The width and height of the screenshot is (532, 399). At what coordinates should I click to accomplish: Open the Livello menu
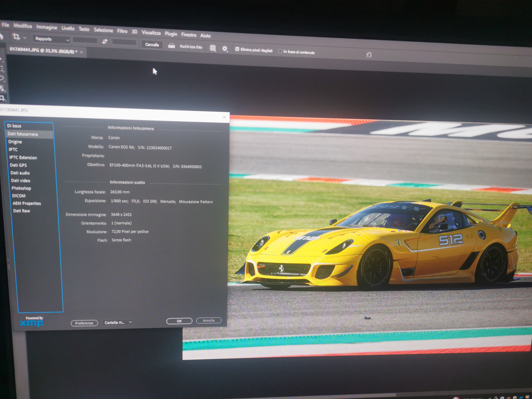pyautogui.click(x=68, y=28)
